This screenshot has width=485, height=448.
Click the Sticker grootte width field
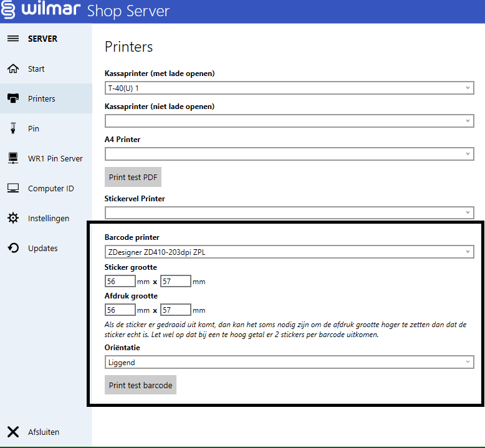pyautogui.click(x=120, y=281)
